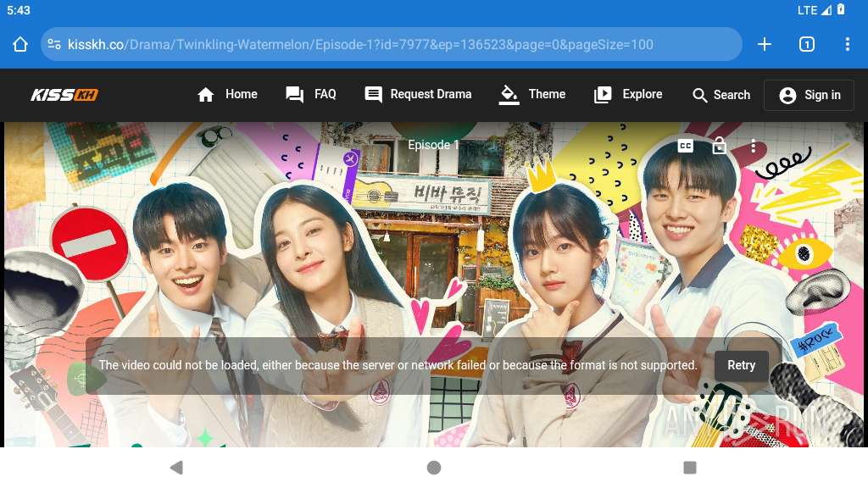
Task: Open the FAQ page
Action: pos(310,95)
